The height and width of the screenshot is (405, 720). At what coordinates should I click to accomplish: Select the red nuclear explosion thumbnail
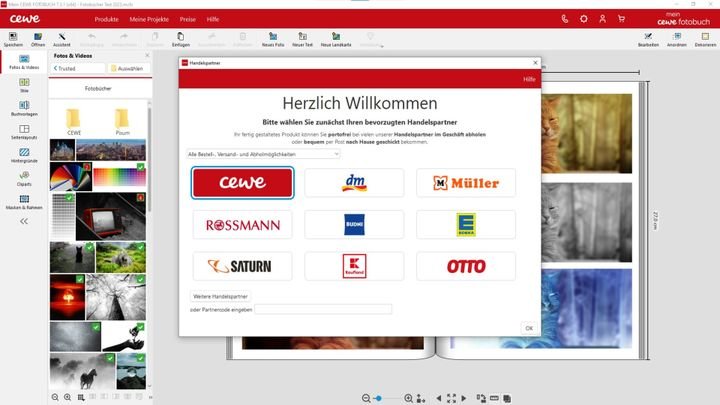68,297
